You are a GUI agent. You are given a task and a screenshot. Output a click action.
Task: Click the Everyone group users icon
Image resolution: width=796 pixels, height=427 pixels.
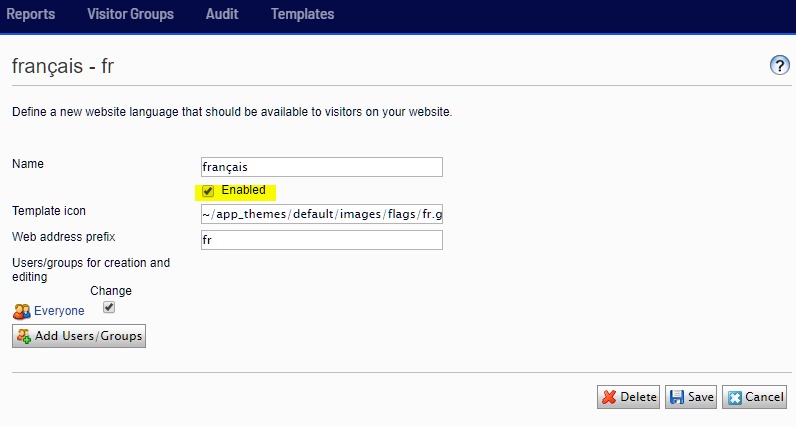pos(22,311)
